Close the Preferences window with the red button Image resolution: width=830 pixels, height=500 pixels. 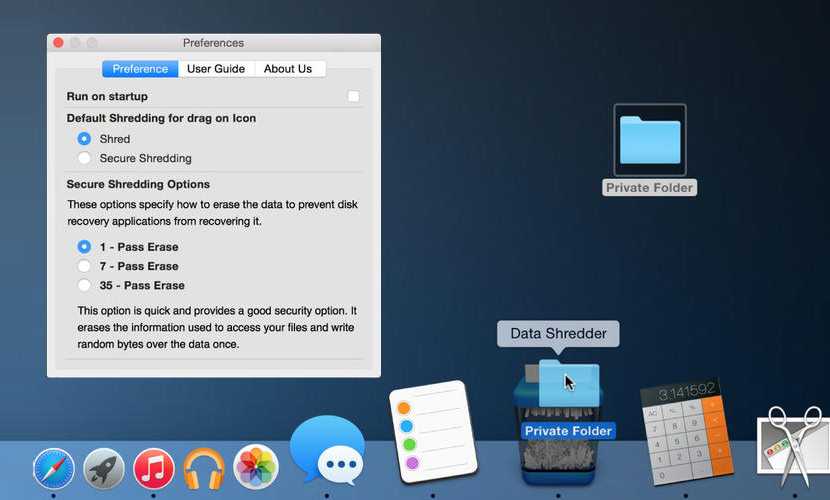58,43
